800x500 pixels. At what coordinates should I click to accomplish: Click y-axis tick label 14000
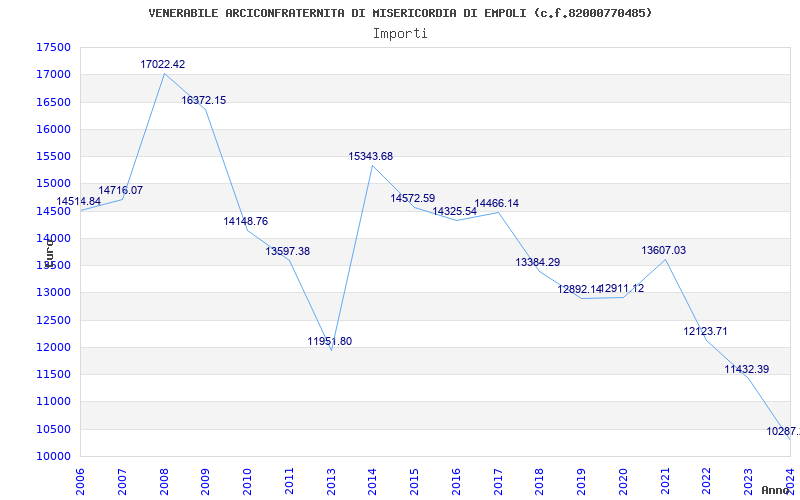pos(53,238)
